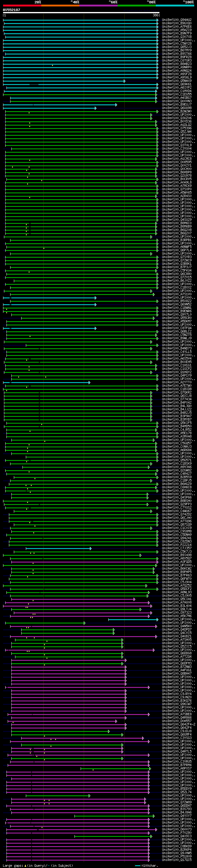Select the UniRef100_B8AB23 label
197x868 pixels.
point(177,64)
